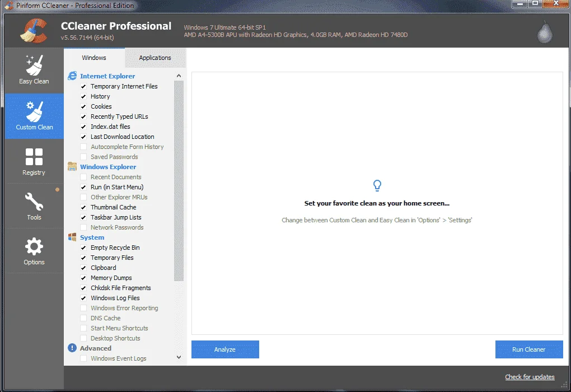Click the scroll up arrow in list
This screenshot has height=392, width=571.
(x=179, y=76)
